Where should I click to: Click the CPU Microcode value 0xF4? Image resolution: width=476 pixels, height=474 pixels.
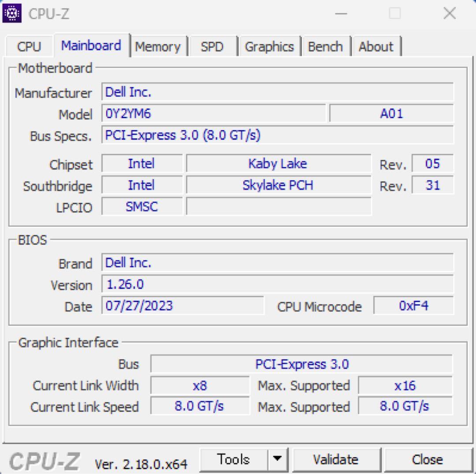(413, 305)
